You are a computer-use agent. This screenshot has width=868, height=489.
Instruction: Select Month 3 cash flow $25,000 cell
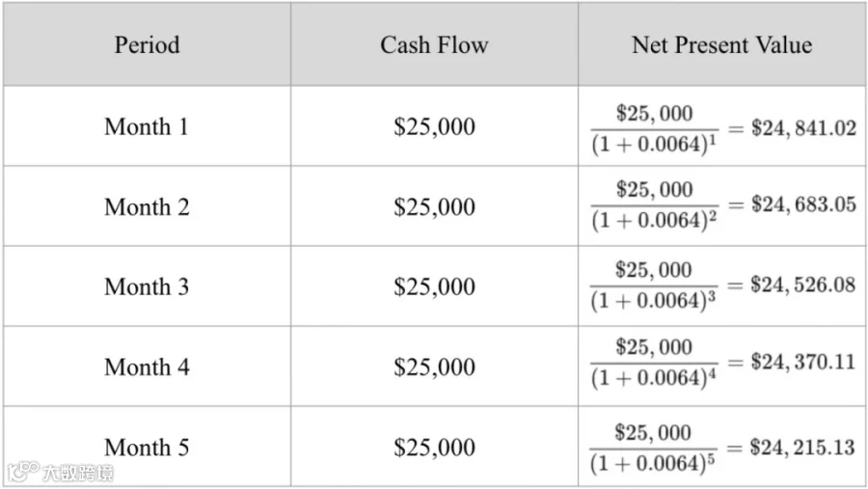(435, 286)
